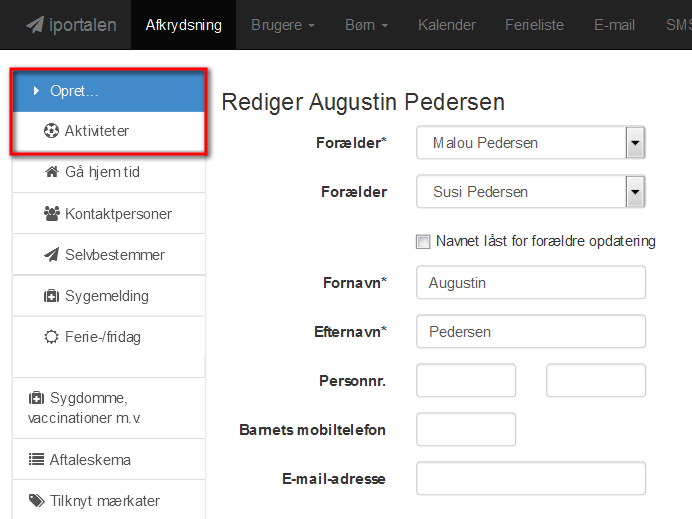Click the Barnets mobiltelefon input field
This screenshot has height=519, width=692.
click(466, 429)
